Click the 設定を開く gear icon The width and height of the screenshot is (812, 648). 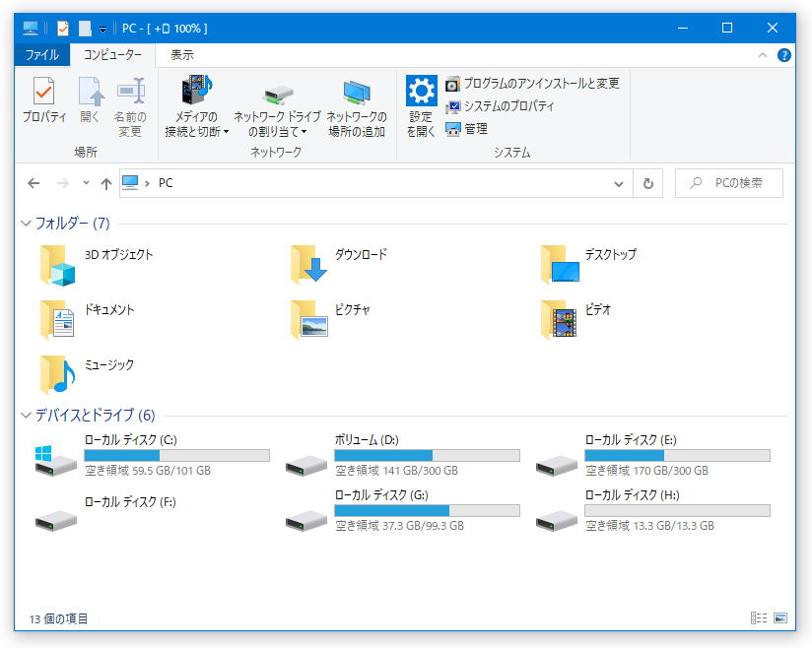[x=421, y=91]
